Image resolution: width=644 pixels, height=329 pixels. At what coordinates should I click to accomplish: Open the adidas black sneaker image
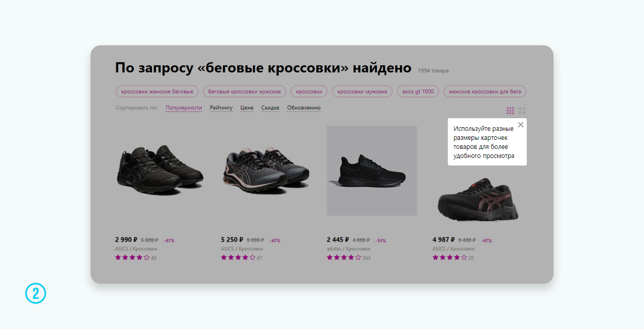[x=372, y=171]
